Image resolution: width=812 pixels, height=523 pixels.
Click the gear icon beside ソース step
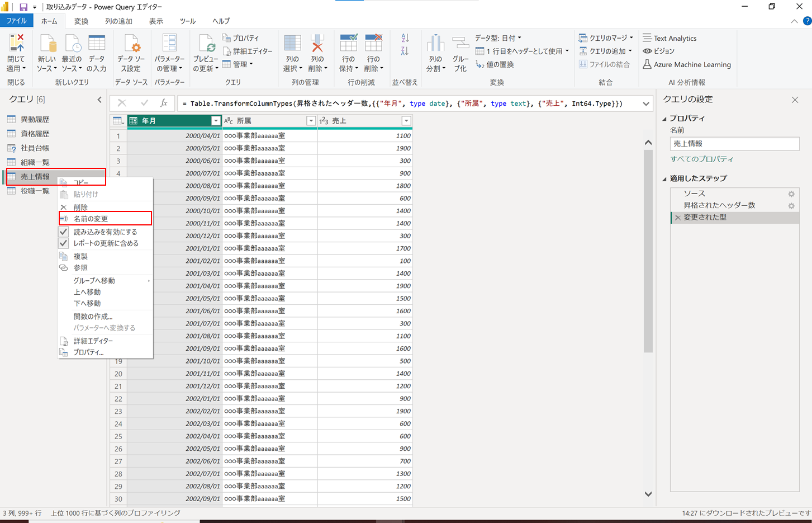pos(791,194)
